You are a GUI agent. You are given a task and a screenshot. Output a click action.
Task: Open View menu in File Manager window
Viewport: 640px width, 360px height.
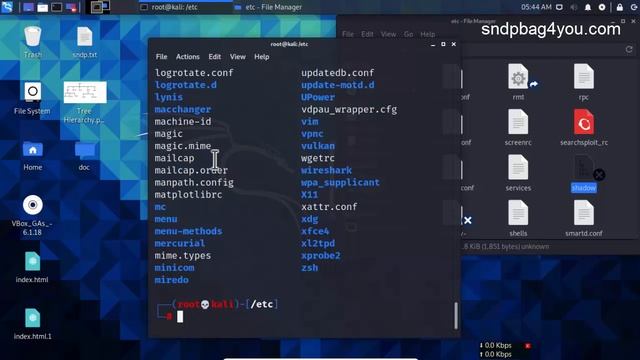(x=388, y=34)
